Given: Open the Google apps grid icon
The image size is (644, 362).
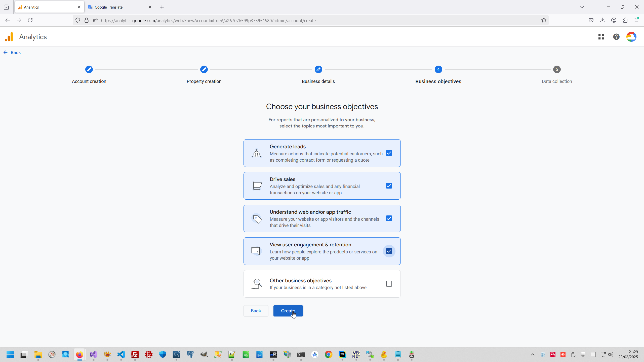Looking at the screenshot, I should (x=601, y=37).
